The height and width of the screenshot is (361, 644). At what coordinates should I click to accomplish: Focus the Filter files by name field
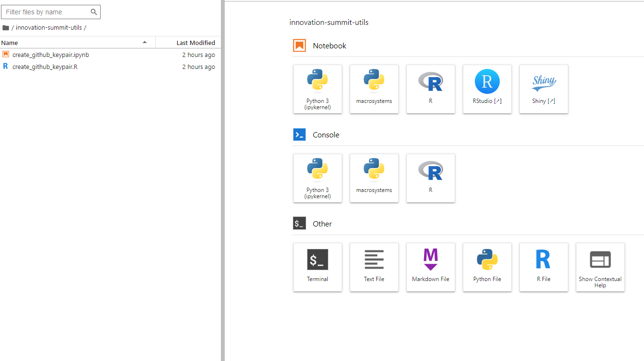click(51, 12)
